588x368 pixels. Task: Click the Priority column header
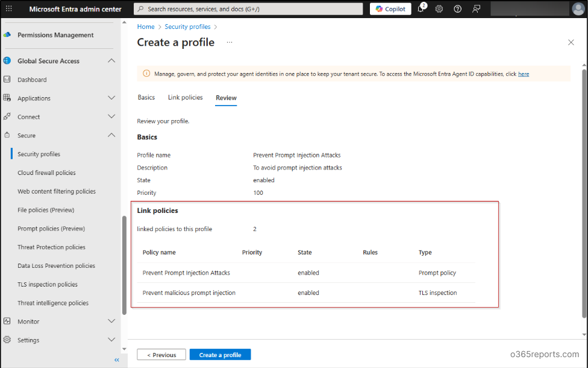point(252,252)
